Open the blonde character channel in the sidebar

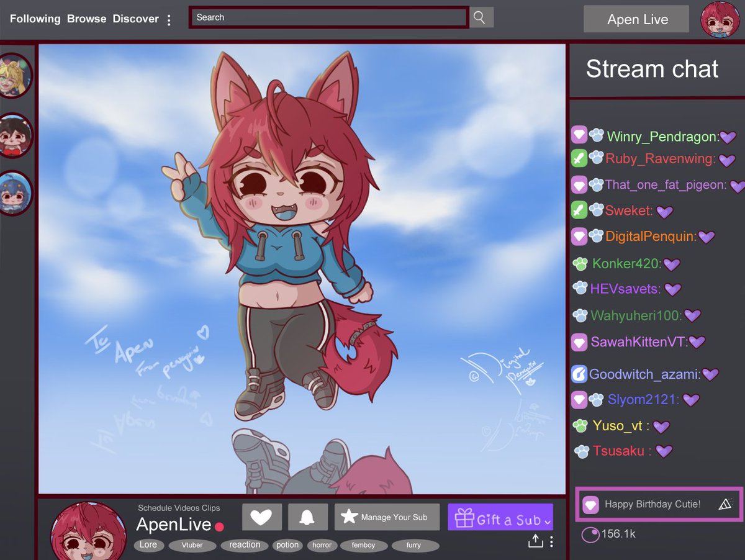pos(14,75)
